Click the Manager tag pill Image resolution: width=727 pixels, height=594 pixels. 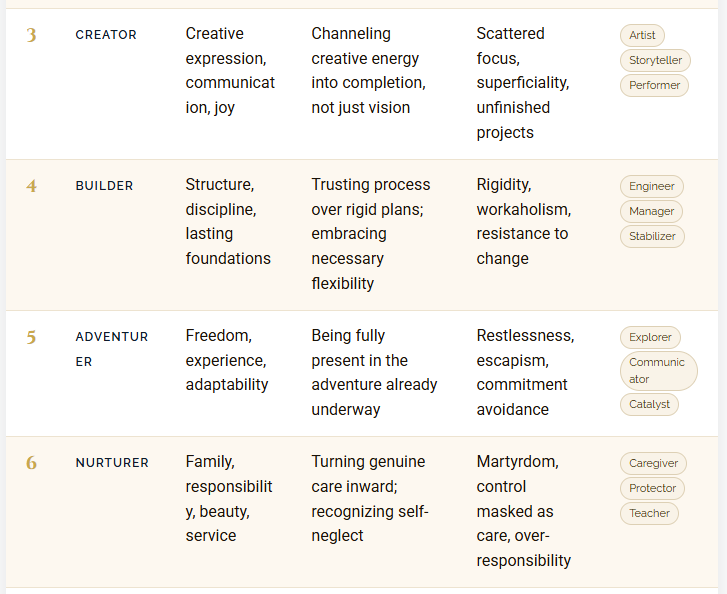pos(651,211)
